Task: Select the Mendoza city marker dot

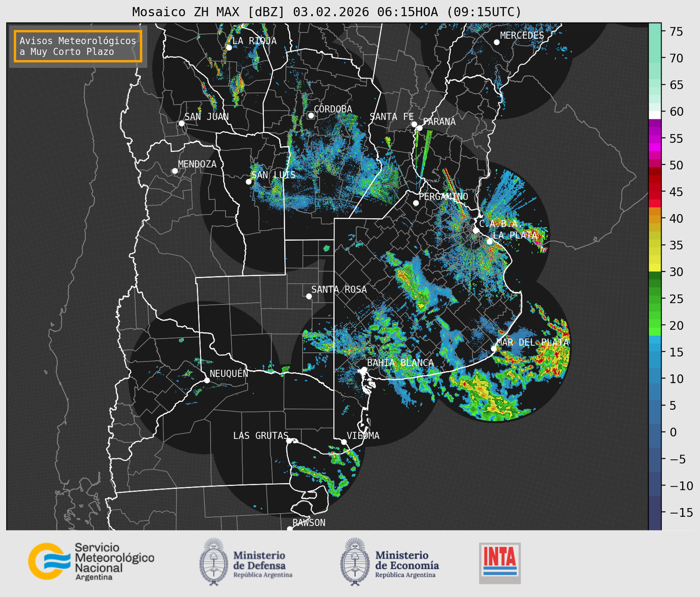Action: [175, 171]
